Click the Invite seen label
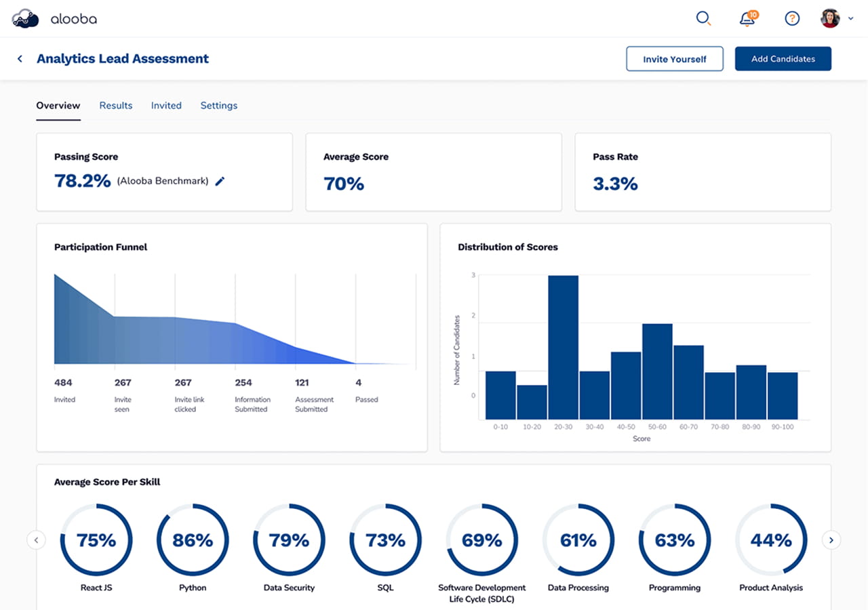Image resolution: width=868 pixels, height=610 pixels. (123, 405)
